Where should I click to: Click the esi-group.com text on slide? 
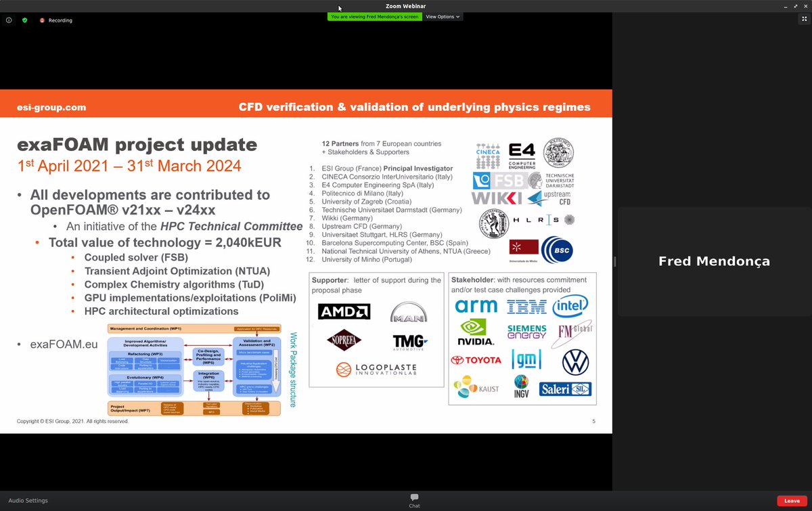[51, 107]
